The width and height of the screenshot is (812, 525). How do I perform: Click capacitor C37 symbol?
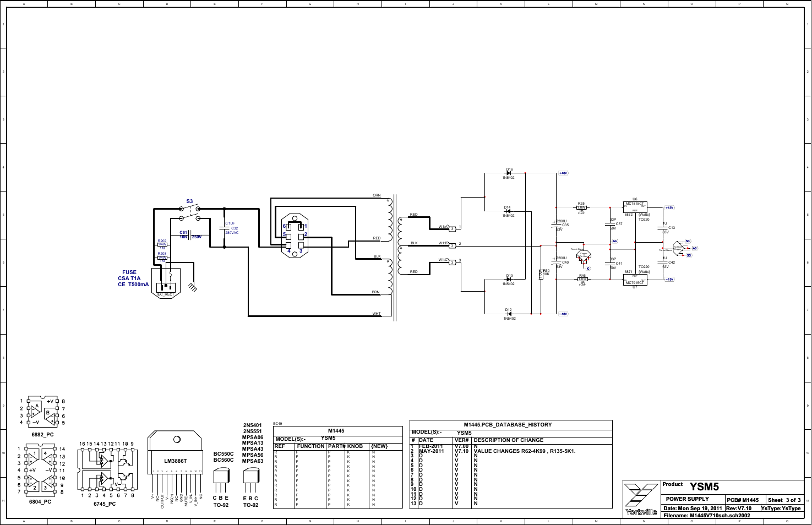click(x=610, y=224)
